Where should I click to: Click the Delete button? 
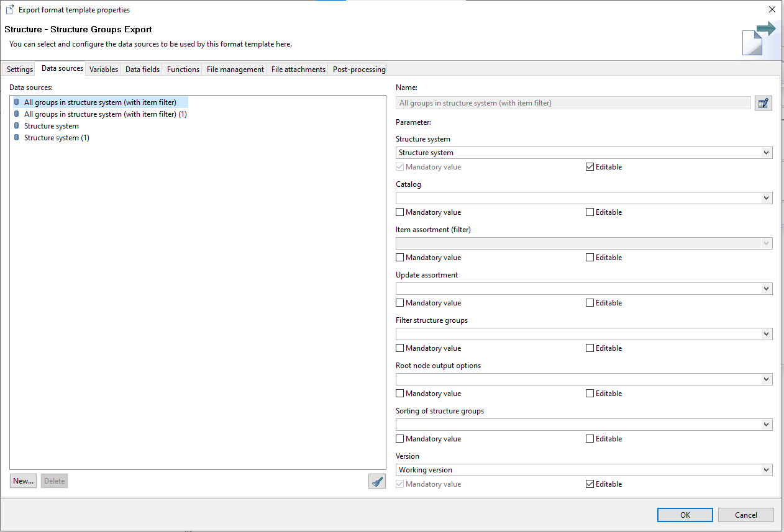54,481
